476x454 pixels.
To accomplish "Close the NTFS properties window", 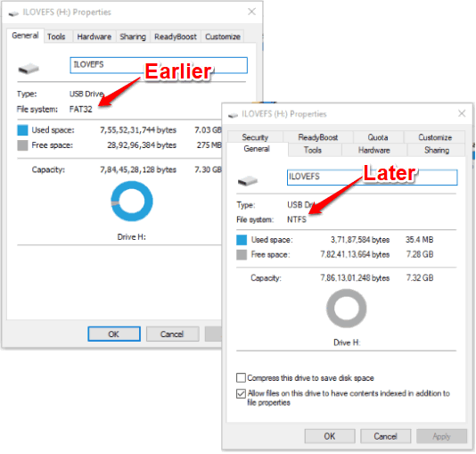I will point(462,113).
